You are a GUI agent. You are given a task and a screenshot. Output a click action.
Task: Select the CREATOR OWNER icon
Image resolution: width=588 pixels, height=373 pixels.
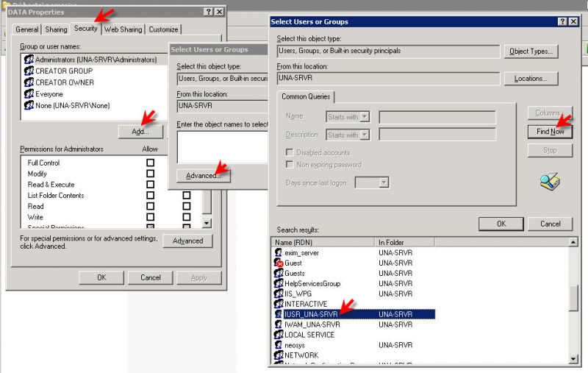pos(29,82)
